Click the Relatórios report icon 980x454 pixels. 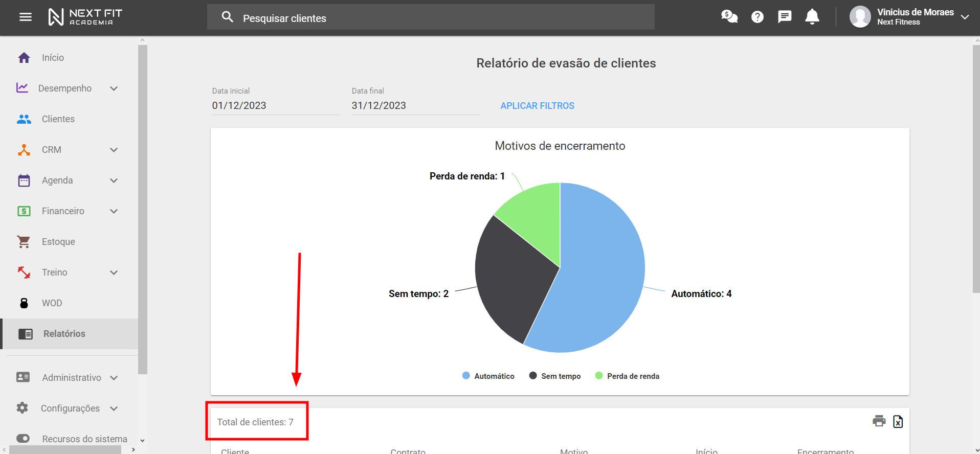pyautogui.click(x=26, y=334)
